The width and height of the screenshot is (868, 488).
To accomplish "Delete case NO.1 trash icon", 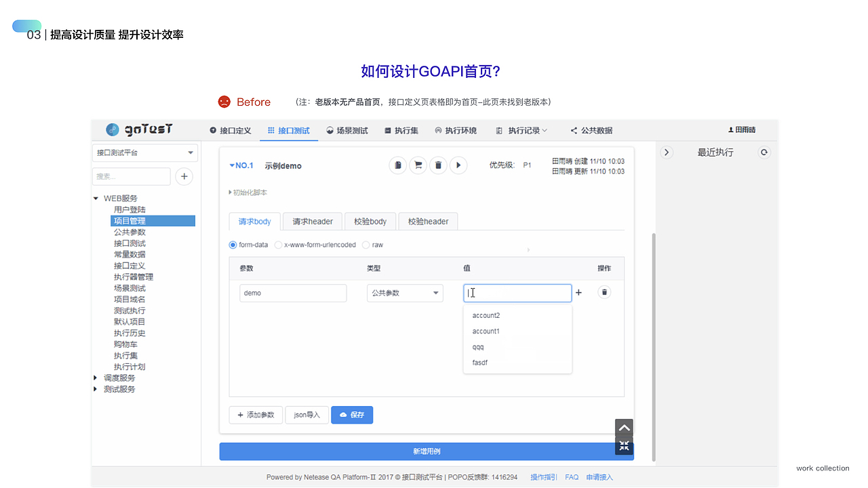I will 438,165.
